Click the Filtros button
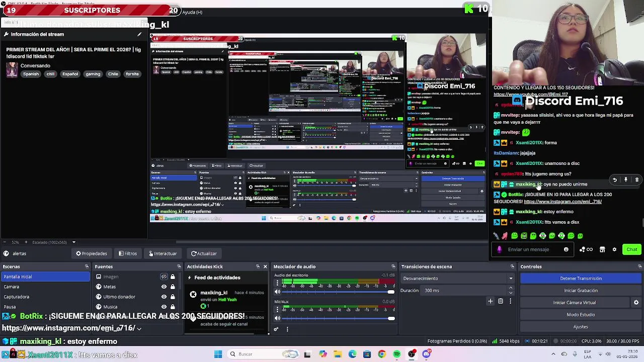This screenshot has height=362, width=644. pos(127,253)
